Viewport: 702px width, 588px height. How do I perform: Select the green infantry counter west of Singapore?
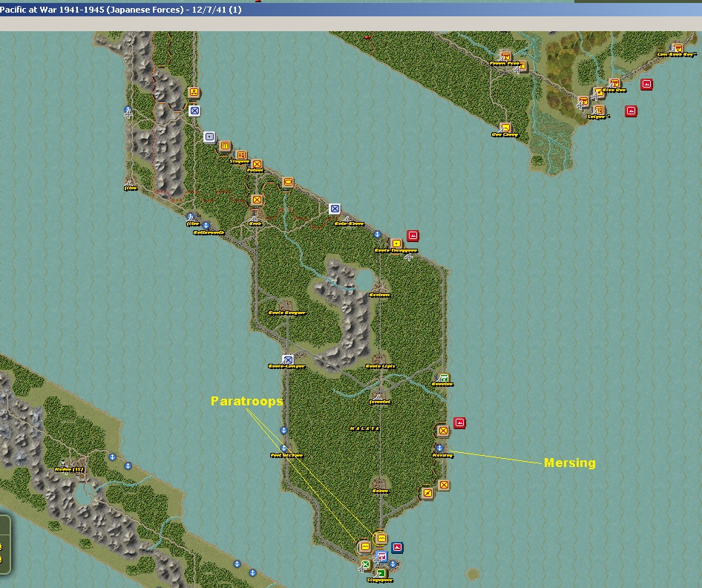point(365,564)
